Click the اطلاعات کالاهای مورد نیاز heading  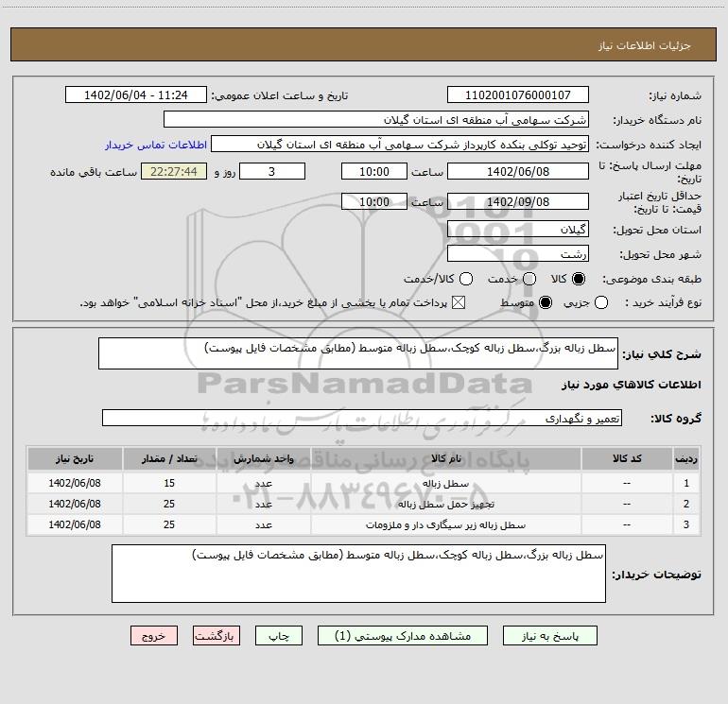(631, 385)
